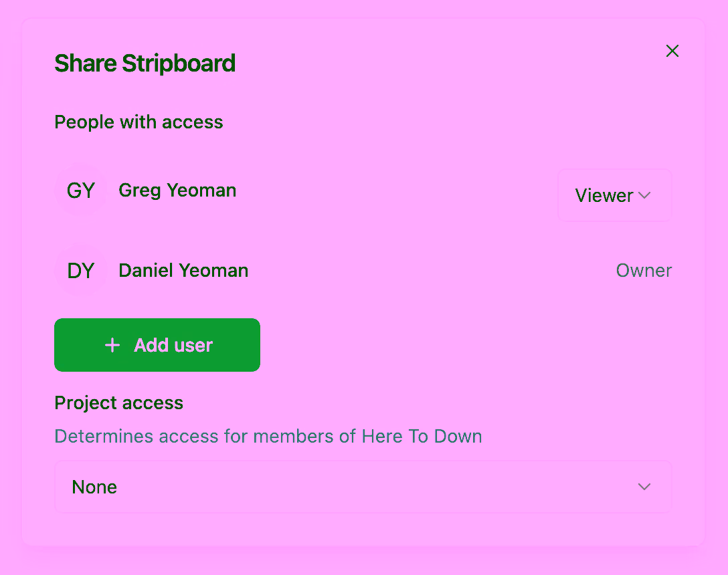Click the None text in access selector

94,487
